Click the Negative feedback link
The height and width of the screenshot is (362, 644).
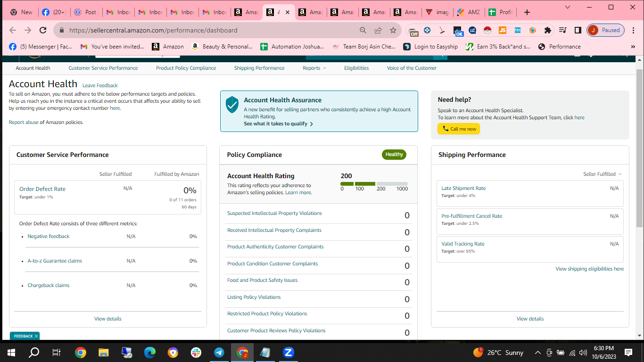pyautogui.click(x=49, y=236)
